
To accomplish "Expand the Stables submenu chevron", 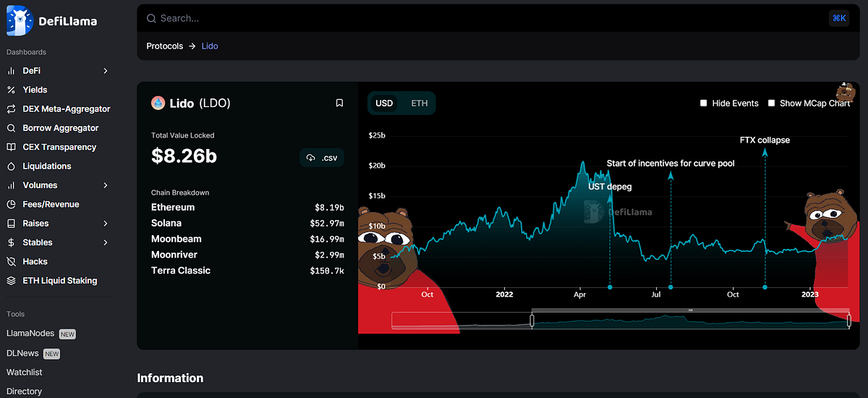I will click(x=106, y=242).
